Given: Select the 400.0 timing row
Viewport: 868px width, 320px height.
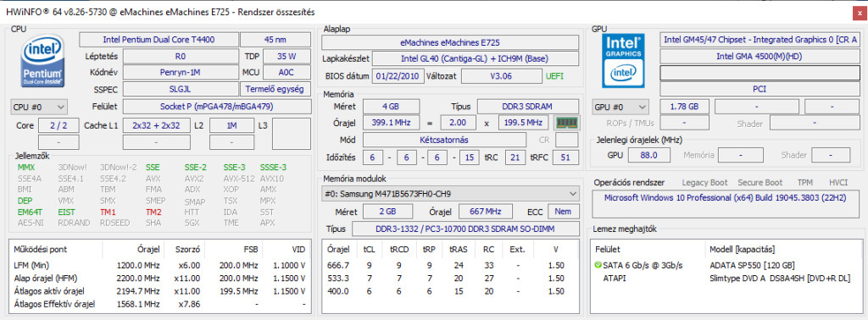Looking at the screenshot, I should (450, 290).
